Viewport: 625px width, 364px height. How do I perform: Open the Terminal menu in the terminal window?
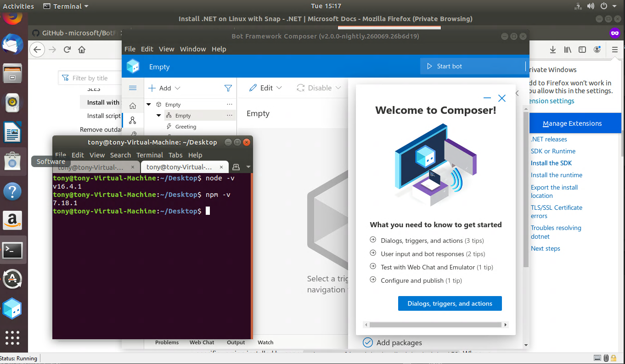(150, 155)
